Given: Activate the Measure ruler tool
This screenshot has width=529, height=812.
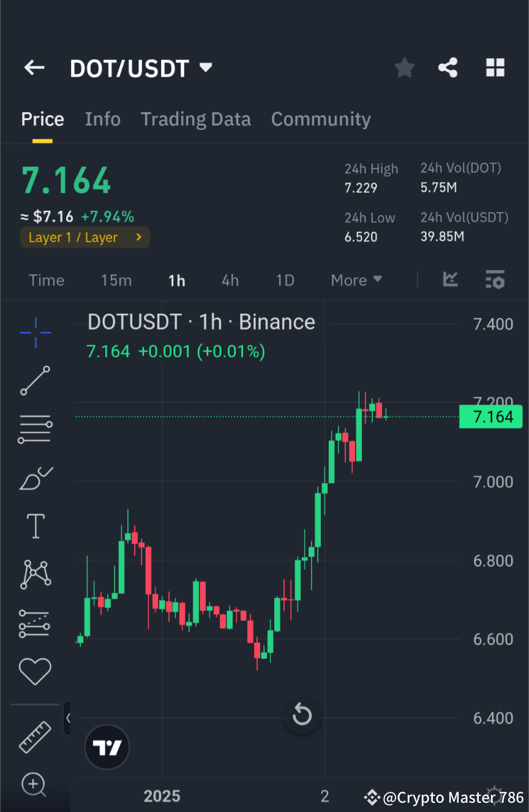Looking at the screenshot, I should tap(35, 737).
